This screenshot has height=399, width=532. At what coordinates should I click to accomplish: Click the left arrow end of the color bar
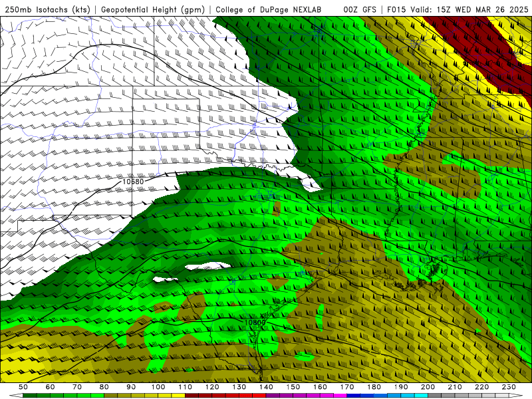pyautogui.click(x=16, y=396)
